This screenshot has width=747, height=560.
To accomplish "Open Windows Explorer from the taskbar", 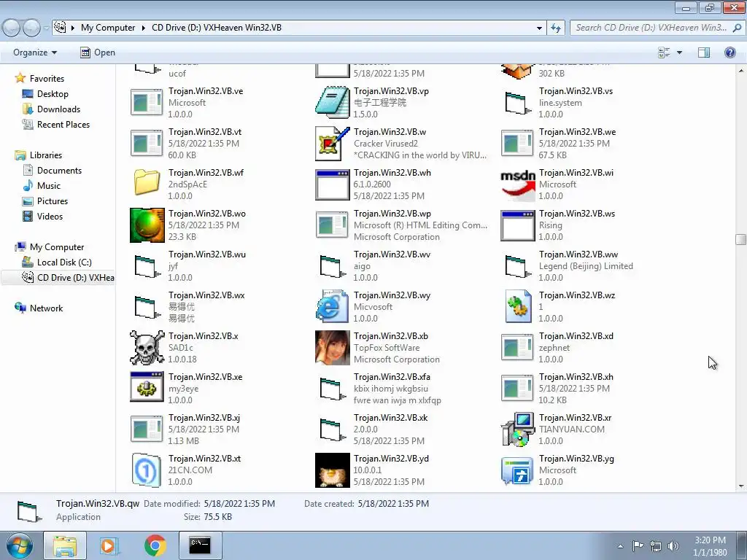I will pos(65,545).
